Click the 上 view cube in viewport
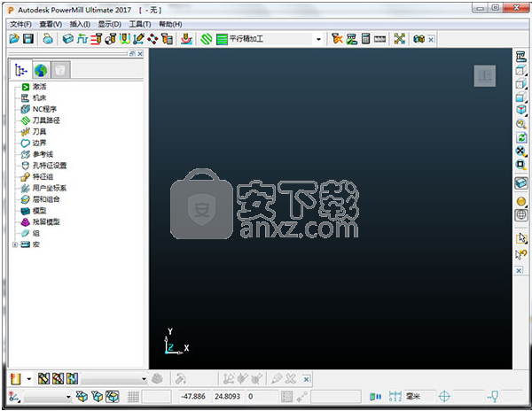The width and height of the screenshot is (532, 411). click(x=484, y=76)
